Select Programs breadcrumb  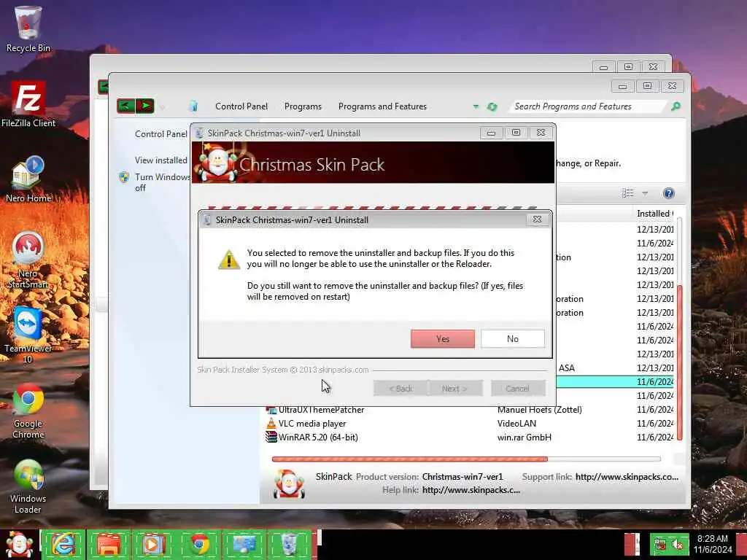pos(303,106)
